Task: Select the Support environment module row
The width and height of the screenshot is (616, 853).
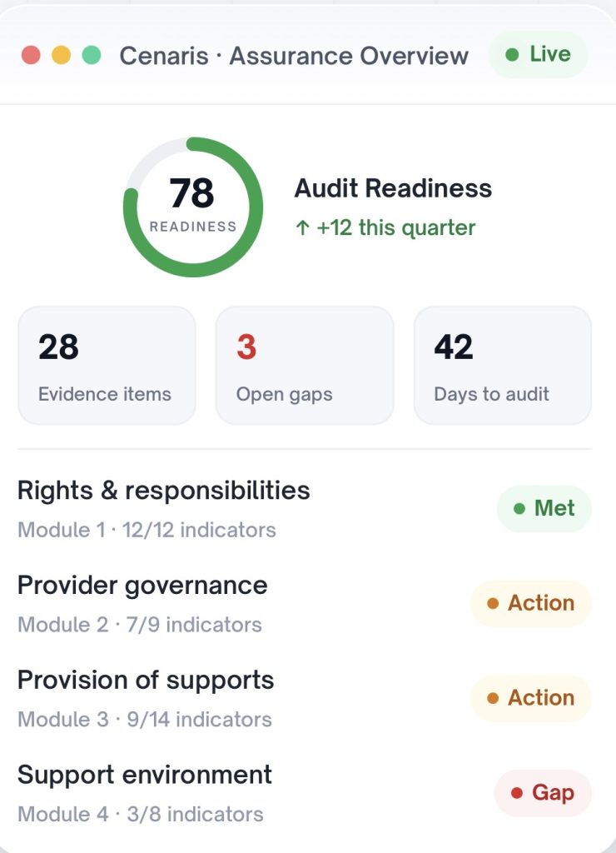Action: pos(305,793)
